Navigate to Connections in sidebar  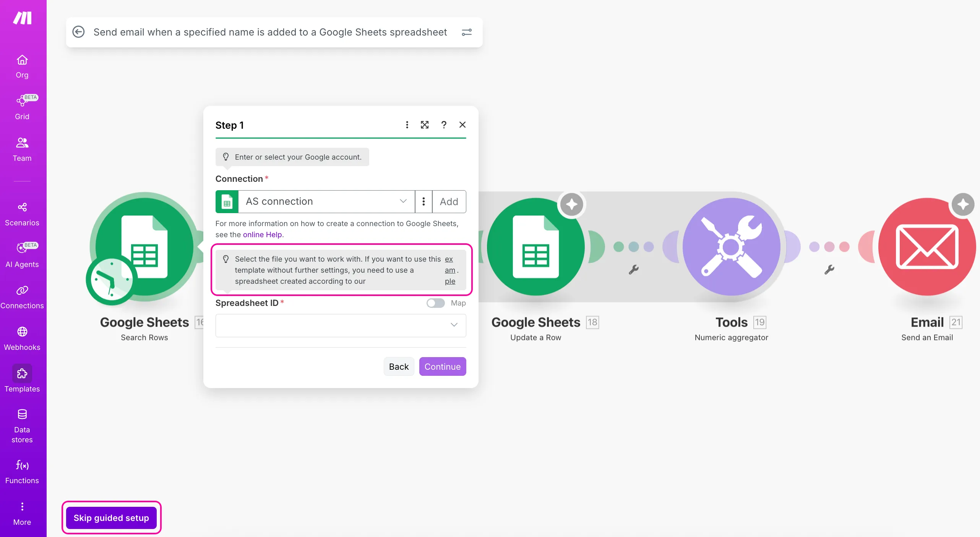click(22, 297)
